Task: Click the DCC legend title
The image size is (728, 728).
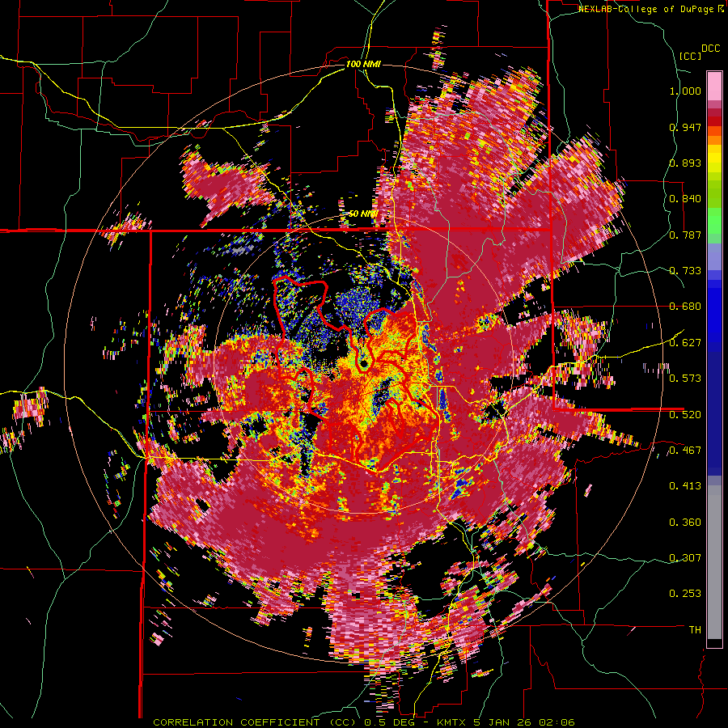Action: (710, 49)
